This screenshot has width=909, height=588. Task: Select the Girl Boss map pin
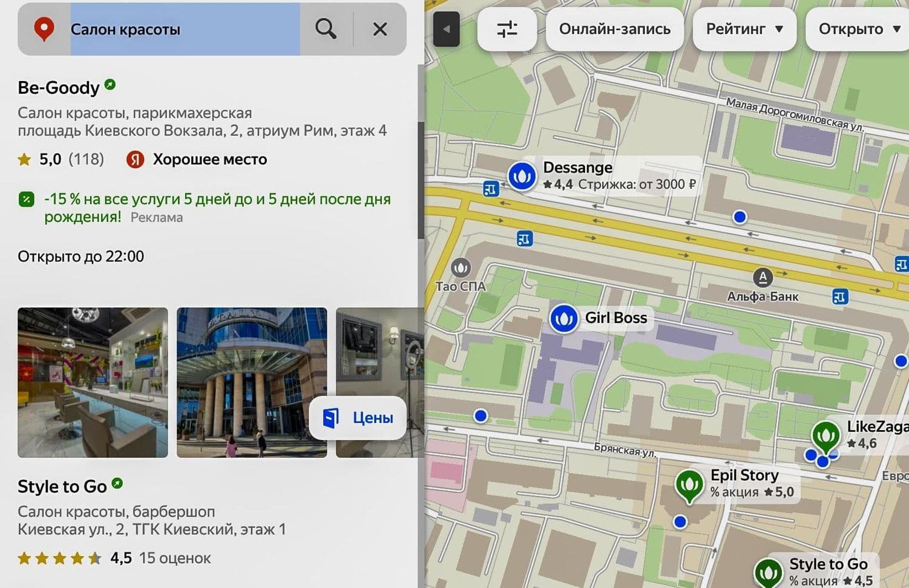click(x=563, y=318)
